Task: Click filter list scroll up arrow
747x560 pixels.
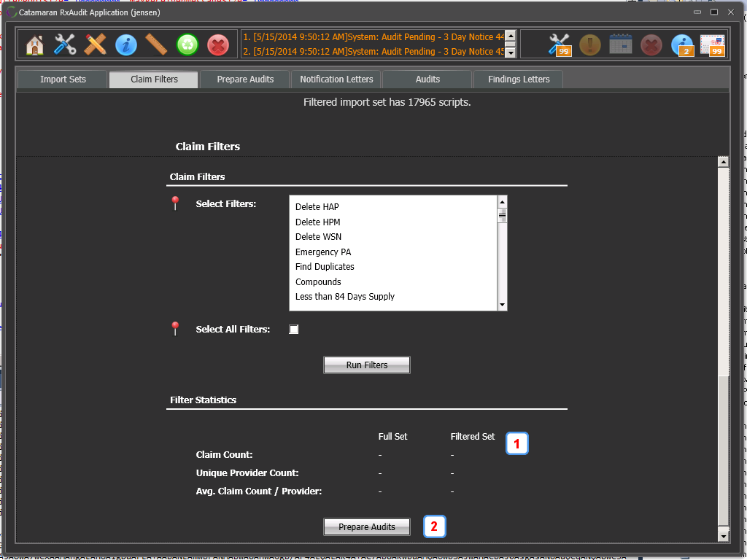Action: point(502,202)
